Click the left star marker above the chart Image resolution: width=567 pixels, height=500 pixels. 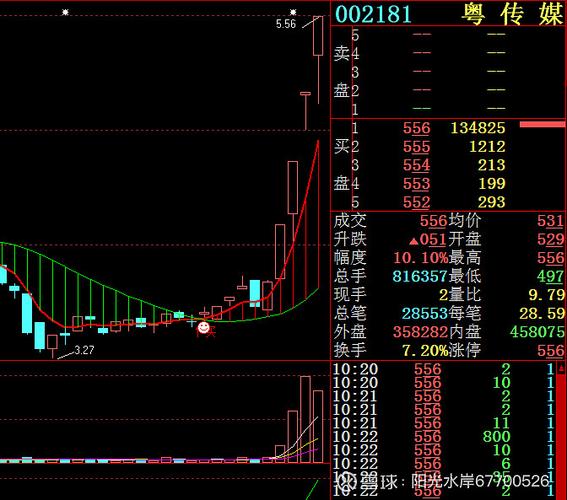(x=65, y=12)
